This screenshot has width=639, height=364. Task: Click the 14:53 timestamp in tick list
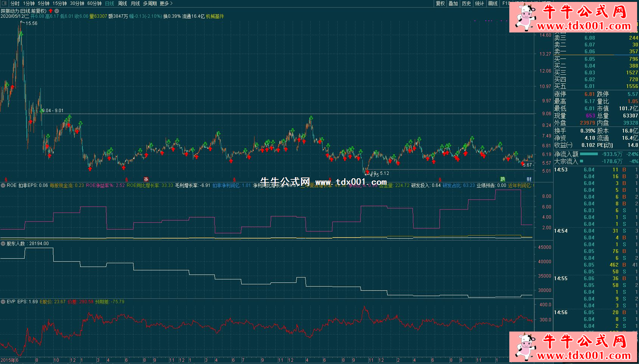[x=561, y=170]
